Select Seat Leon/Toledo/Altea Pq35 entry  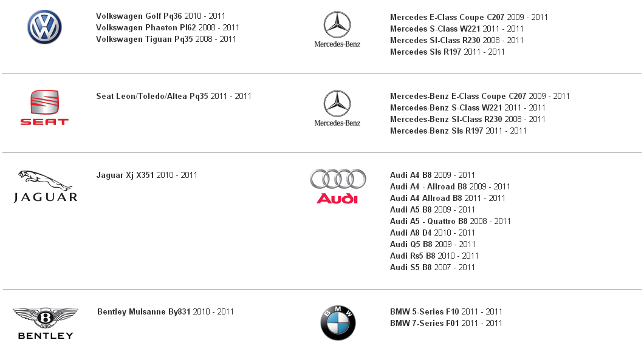click(x=174, y=96)
